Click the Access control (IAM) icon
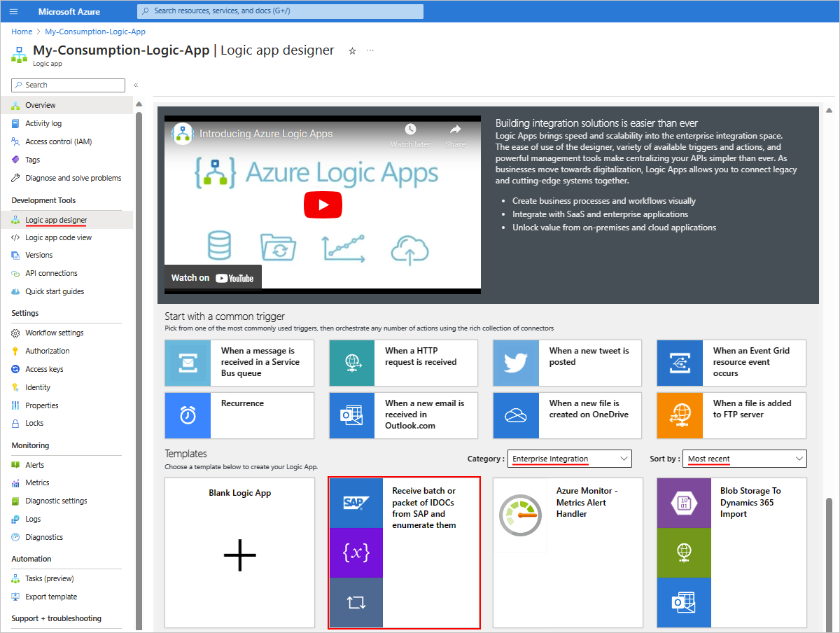840x633 pixels. point(16,141)
